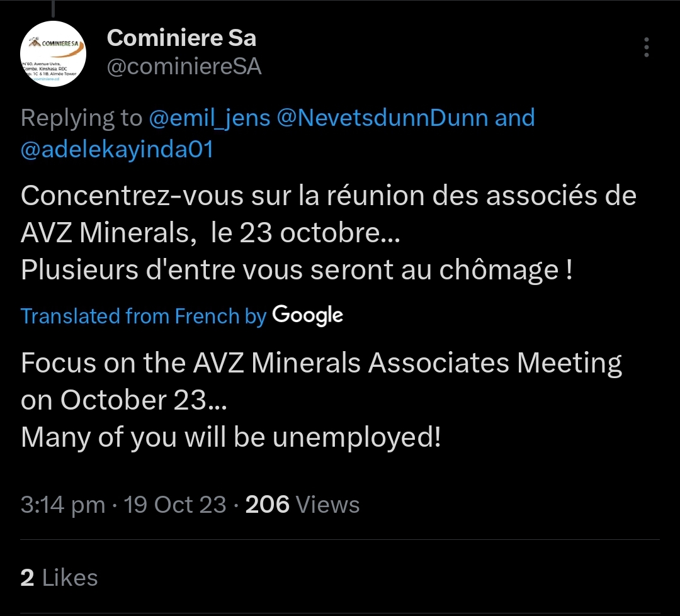Open the @adelekayinda01 mention link
The image size is (680, 616).
click(x=117, y=150)
